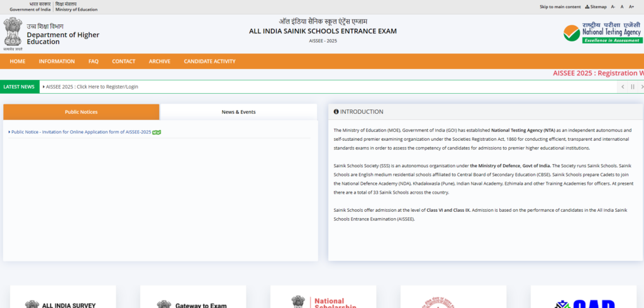Screen dimensions: 644x308
Task: Click the Gateway to Exam card
Action: pyautogui.click(x=193, y=297)
